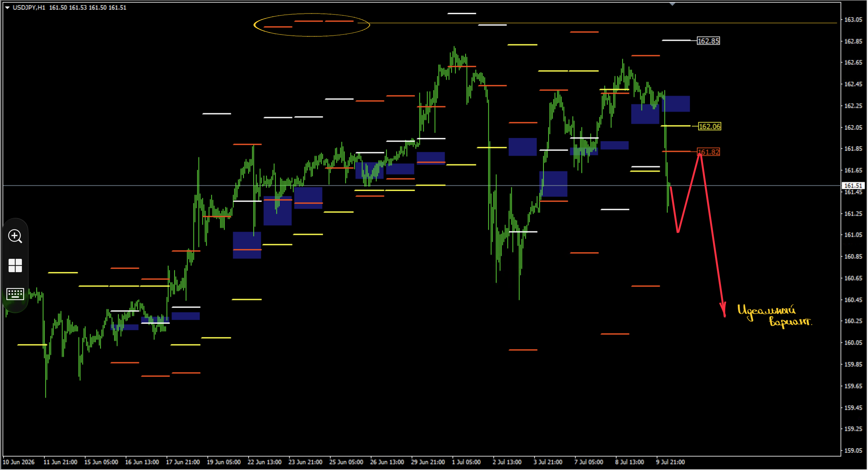This screenshot has width=868, height=470.
Task: Click the magnifier zoom-in icon
Action: (x=15, y=236)
